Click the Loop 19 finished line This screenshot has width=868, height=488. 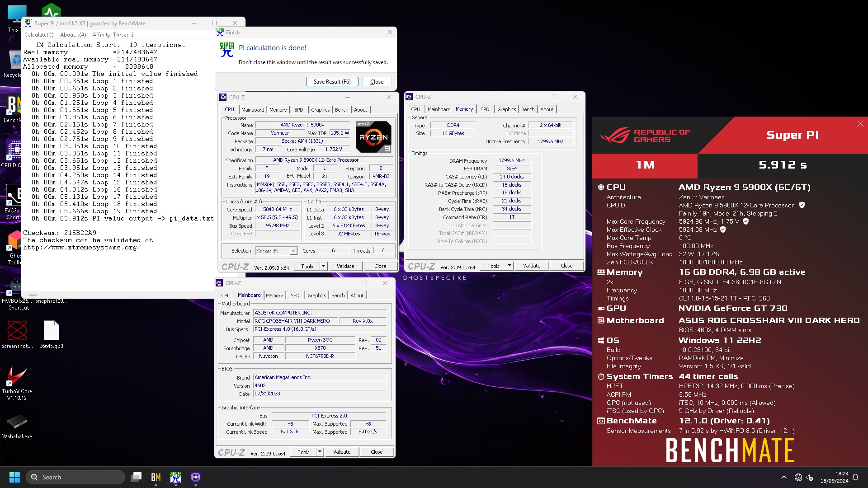(94, 211)
